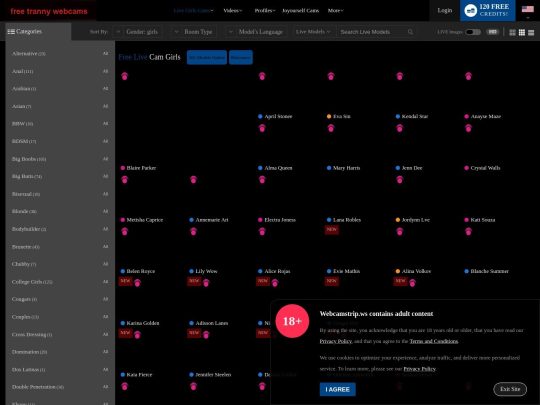540x405 pixels.
Task: Select All next to Anal category
Action: click(105, 71)
